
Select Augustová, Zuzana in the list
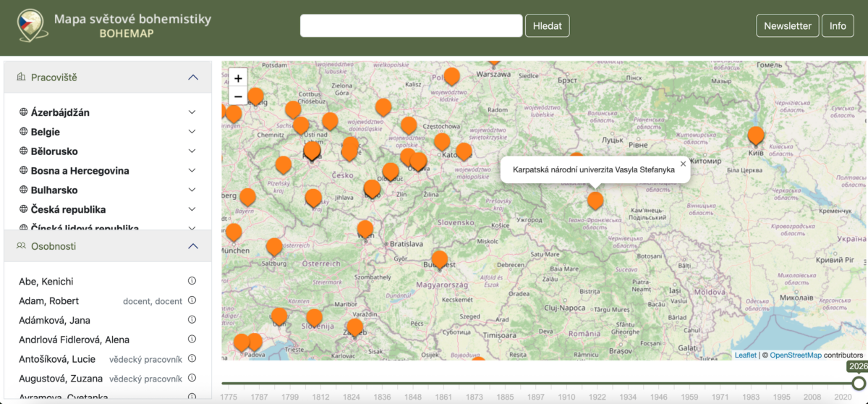tap(60, 379)
